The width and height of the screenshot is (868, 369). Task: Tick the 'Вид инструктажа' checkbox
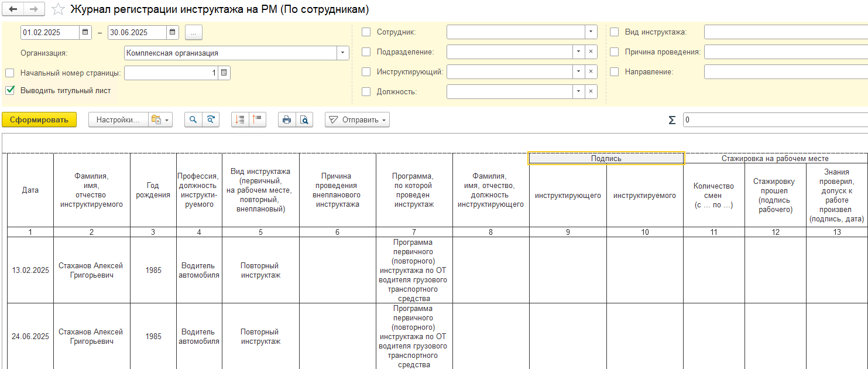tap(615, 32)
